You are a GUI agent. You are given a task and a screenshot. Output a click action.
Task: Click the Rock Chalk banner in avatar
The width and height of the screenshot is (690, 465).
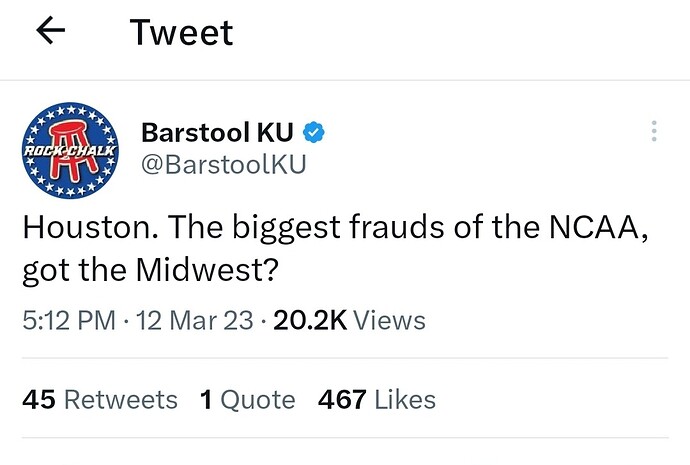(70, 151)
